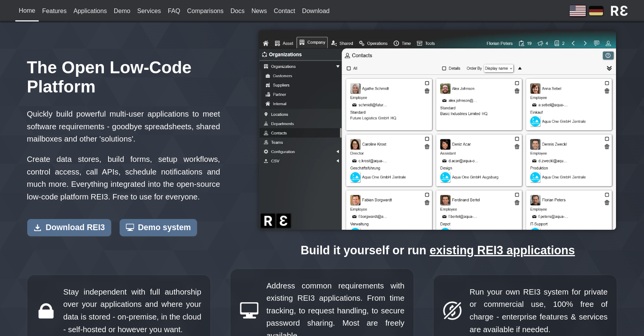The height and width of the screenshot is (336, 644).
Task: Open the Asset module in app screenshot
Action: (284, 43)
